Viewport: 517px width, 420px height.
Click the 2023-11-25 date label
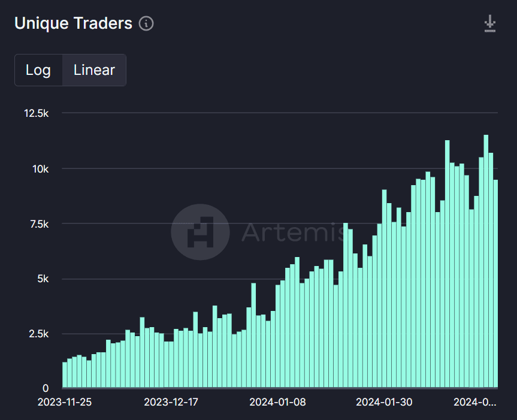coord(64,402)
